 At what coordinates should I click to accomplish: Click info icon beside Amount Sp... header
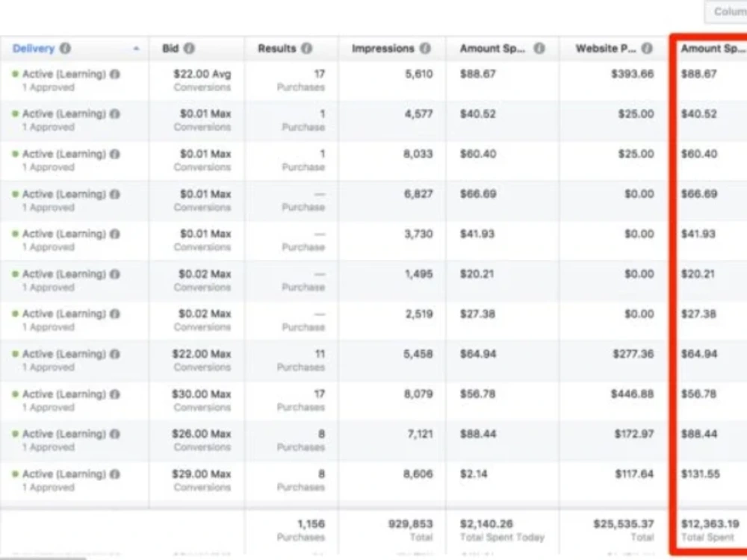tap(539, 49)
